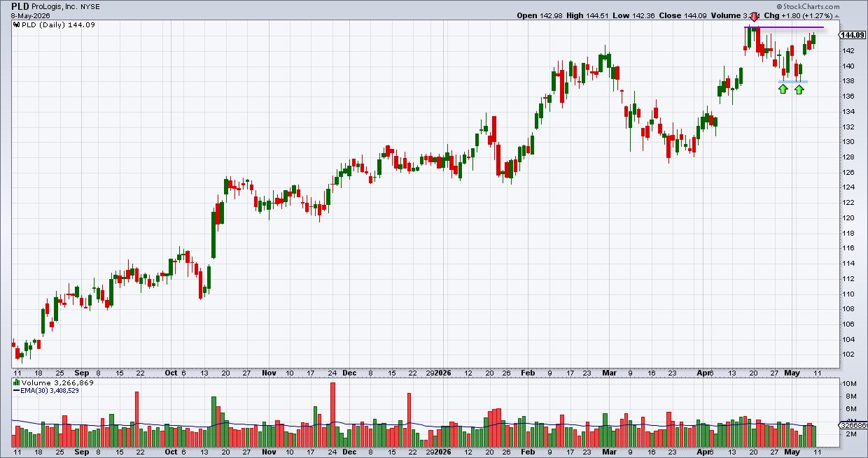Click the High 144.51 value
Screen dimensions: 868x458
click(x=596, y=15)
